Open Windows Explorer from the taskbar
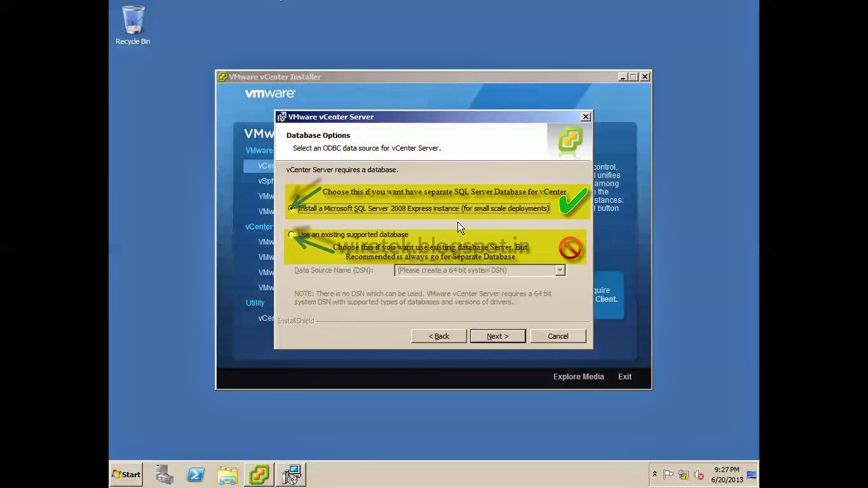The width and height of the screenshot is (868, 488). (227, 475)
